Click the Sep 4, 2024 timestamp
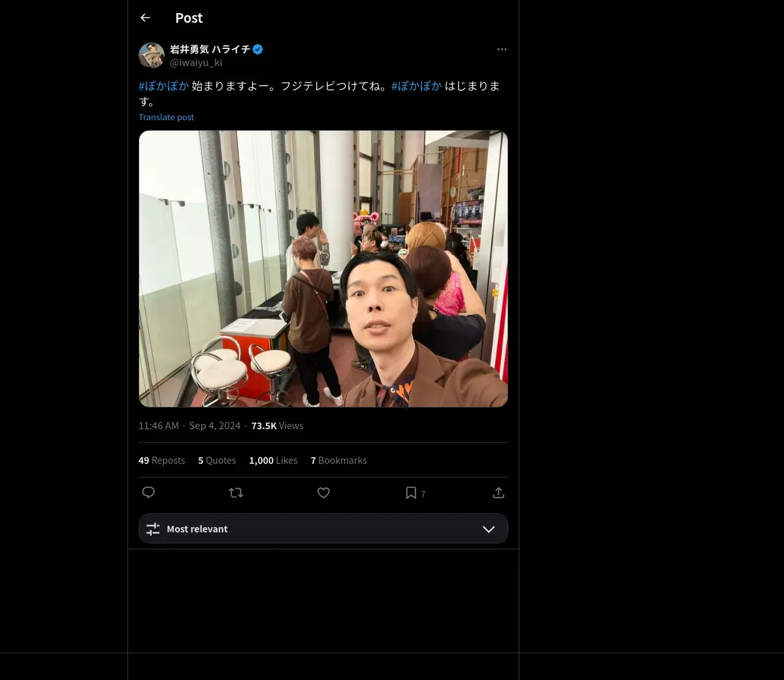The width and height of the screenshot is (784, 680). point(215,426)
